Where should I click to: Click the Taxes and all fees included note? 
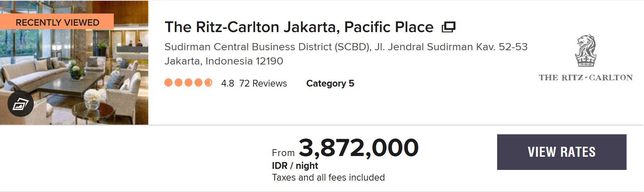click(x=328, y=177)
